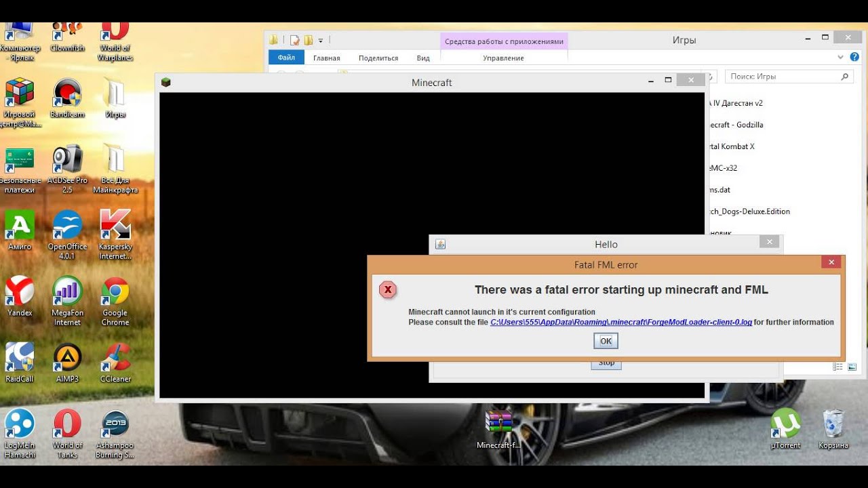Close the Fatal FML error dialog
The image size is (868, 488).
pyautogui.click(x=831, y=262)
